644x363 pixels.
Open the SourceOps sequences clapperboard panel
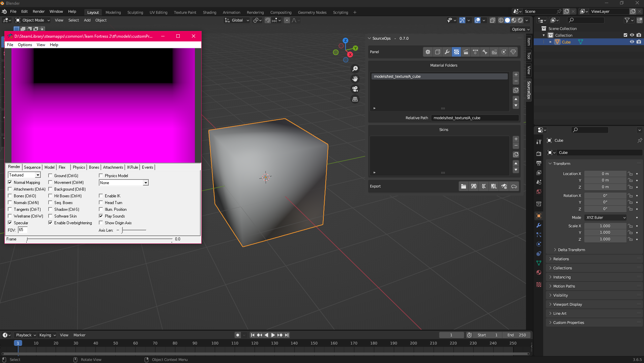[466, 52]
